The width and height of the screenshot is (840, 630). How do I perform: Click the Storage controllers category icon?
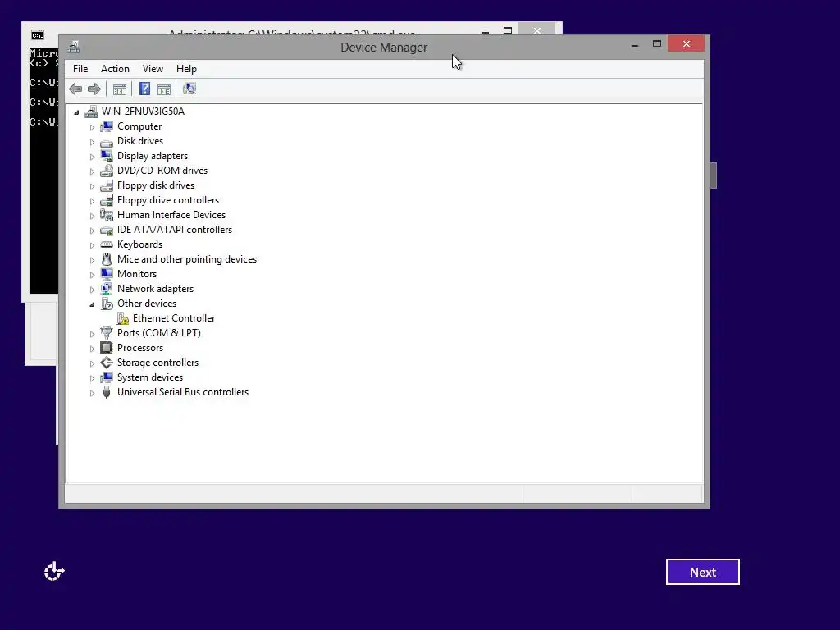[x=107, y=363]
